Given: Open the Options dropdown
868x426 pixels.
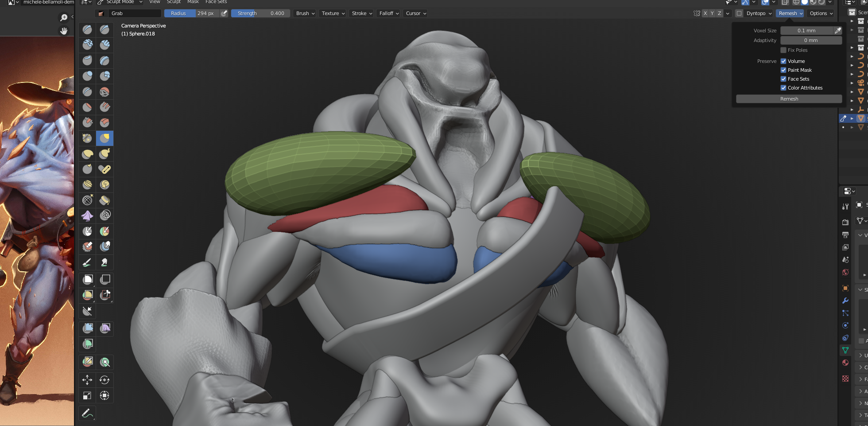Looking at the screenshot, I should (821, 13).
